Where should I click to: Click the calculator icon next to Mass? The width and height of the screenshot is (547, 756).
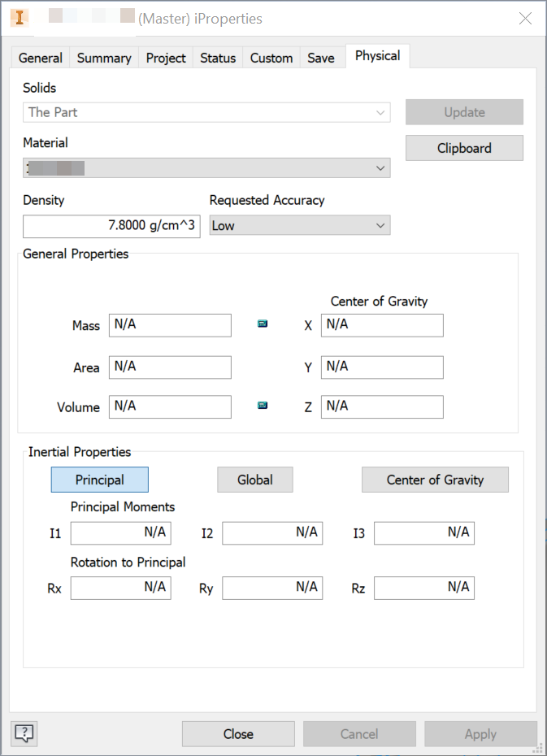(x=262, y=323)
